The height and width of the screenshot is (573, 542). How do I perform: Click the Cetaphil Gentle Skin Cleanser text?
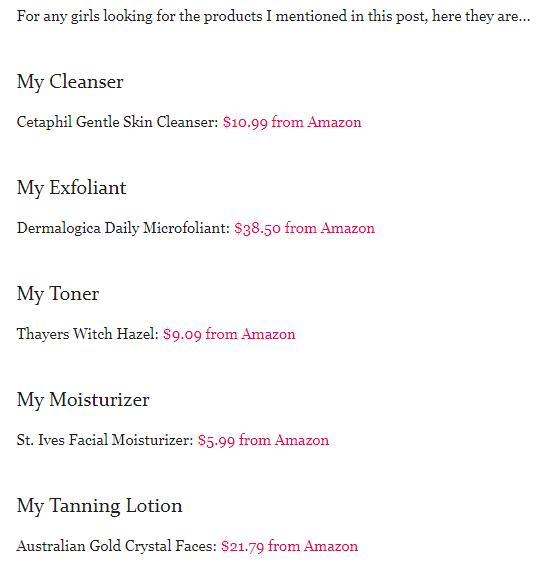(117, 122)
